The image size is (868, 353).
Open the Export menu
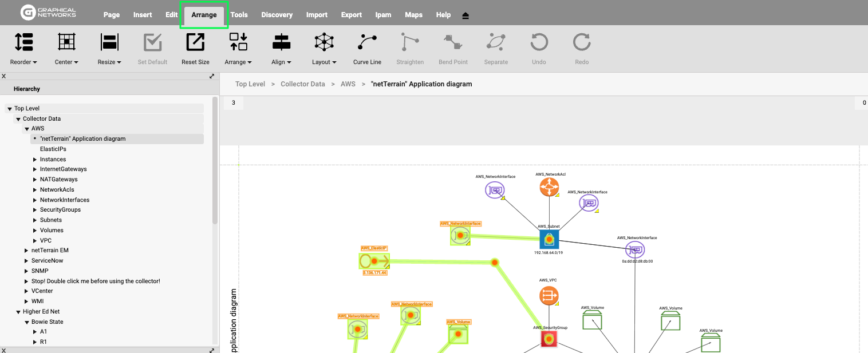(x=351, y=15)
